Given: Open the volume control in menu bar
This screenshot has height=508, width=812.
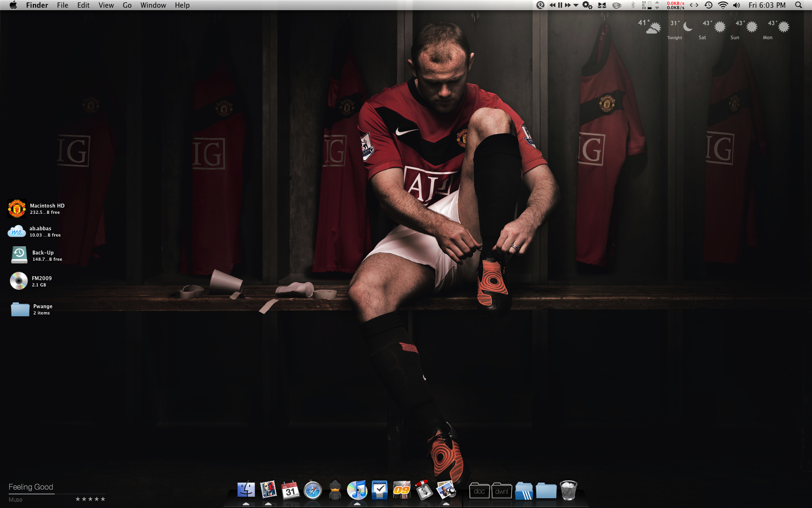Looking at the screenshot, I should [737, 5].
